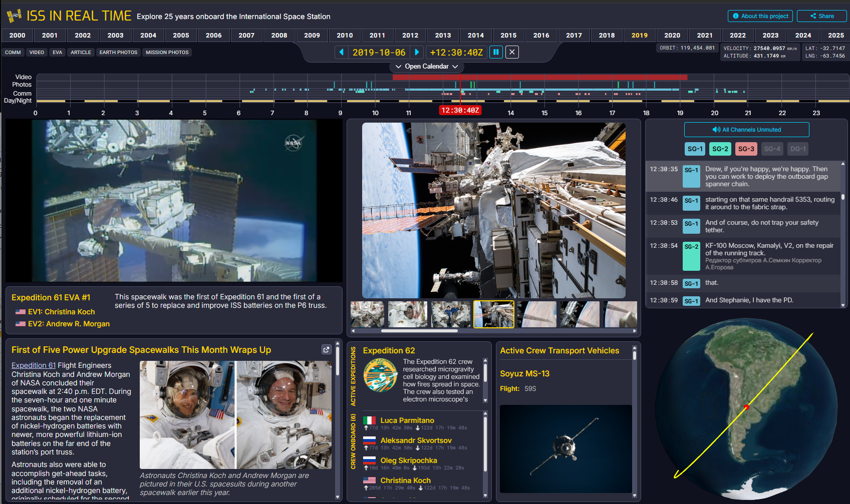Select year 2012 tab

[x=410, y=35]
